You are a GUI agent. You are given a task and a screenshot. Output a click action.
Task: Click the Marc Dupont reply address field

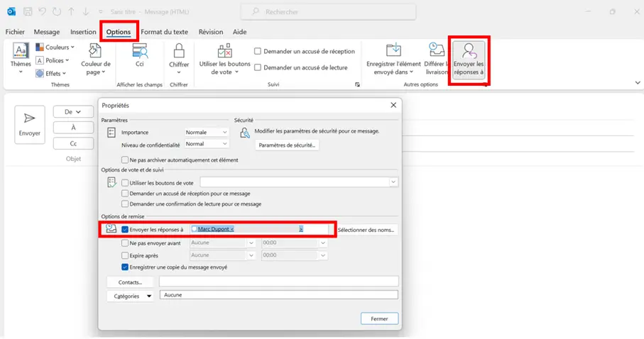(259, 229)
